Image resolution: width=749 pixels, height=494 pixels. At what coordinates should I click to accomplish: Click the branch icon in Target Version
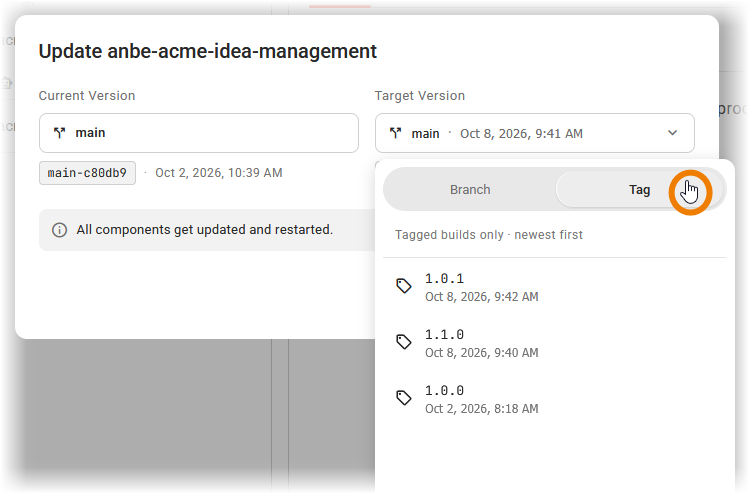pyautogui.click(x=395, y=133)
